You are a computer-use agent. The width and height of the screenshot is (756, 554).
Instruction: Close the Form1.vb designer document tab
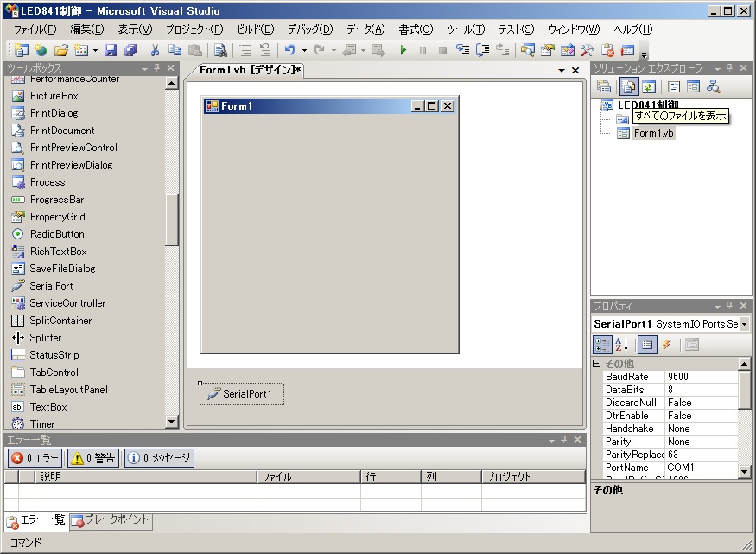575,70
